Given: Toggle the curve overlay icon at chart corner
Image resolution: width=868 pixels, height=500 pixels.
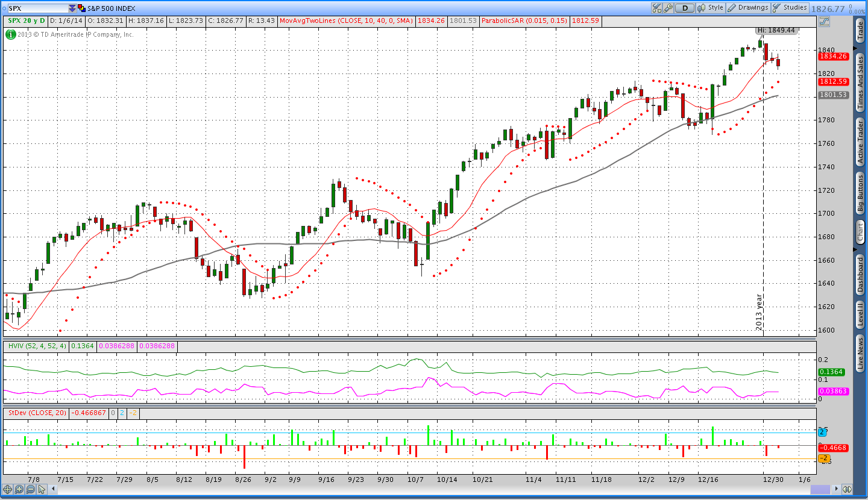Looking at the screenshot, I should (824, 21).
